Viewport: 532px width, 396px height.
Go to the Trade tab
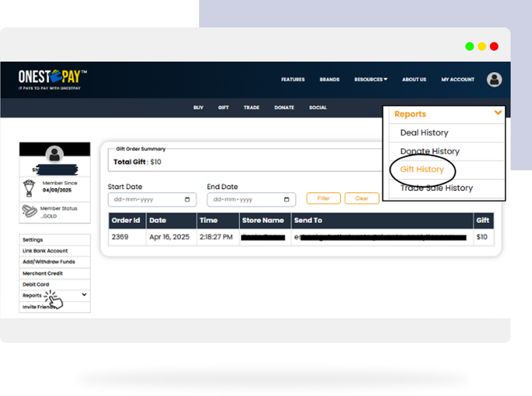(252, 107)
